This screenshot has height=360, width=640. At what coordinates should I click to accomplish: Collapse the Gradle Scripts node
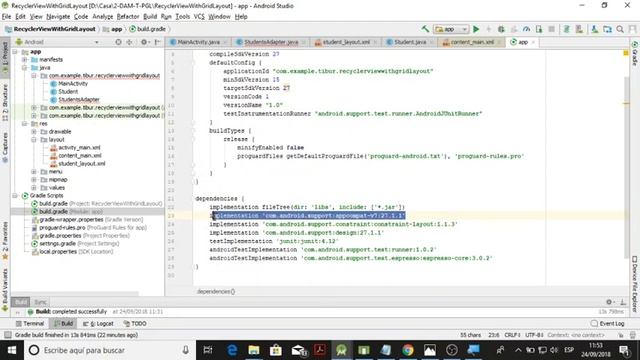tap(16, 196)
